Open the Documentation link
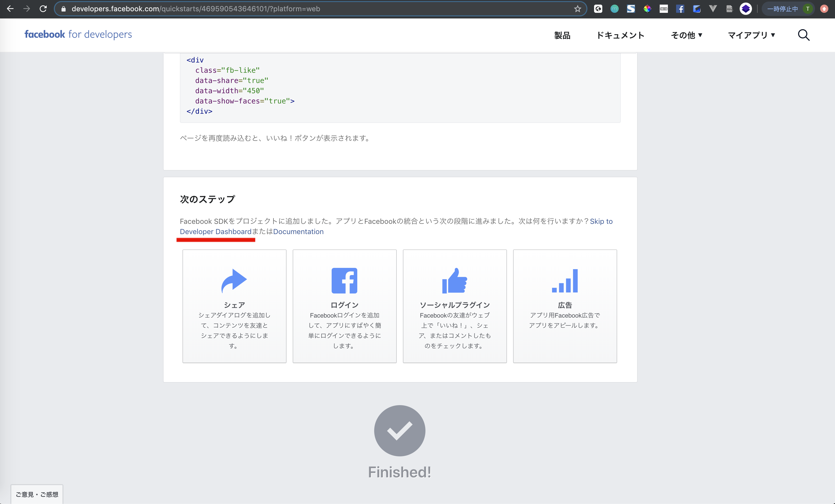 [298, 232]
